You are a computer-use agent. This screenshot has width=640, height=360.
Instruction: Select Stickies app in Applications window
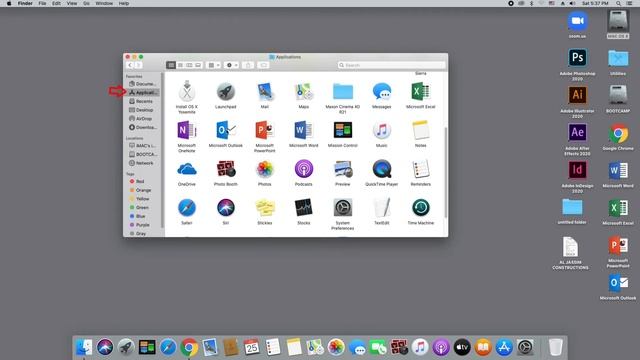coord(265,209)
